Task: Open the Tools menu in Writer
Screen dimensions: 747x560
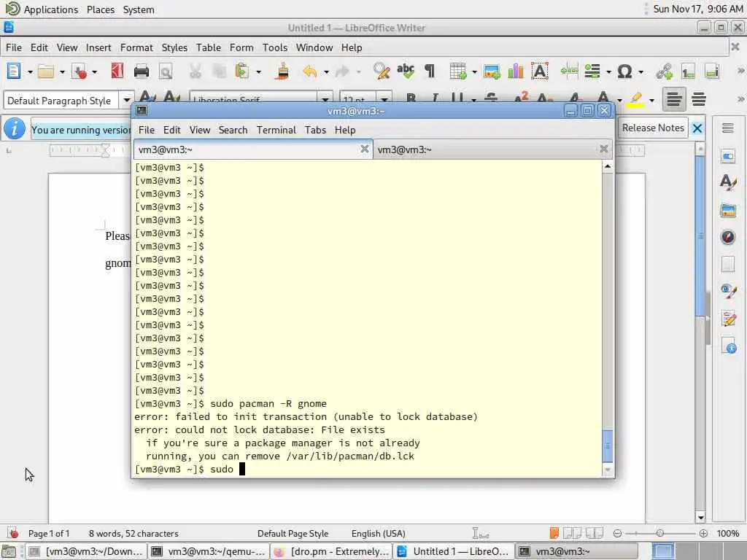Action: coord(275,47)
